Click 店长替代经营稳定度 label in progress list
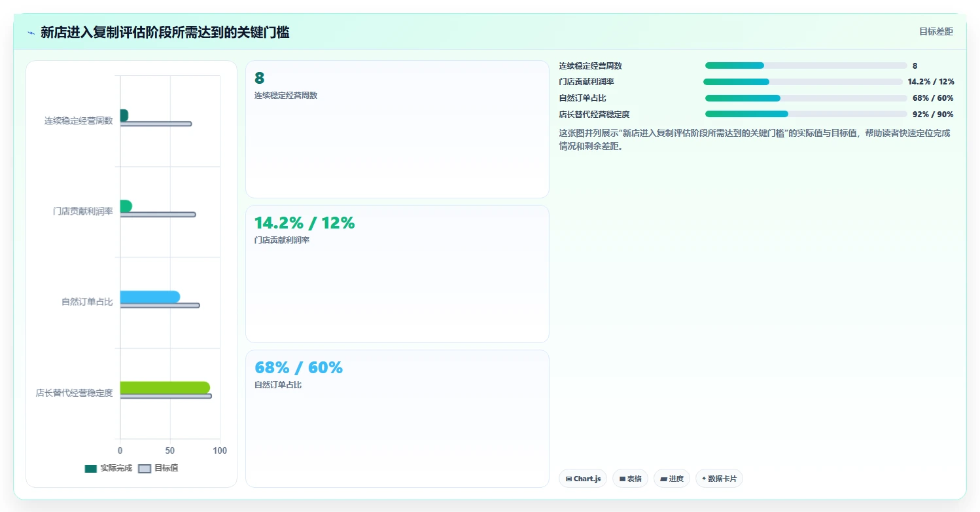This screenshot has height=512, width=980. click(594, 114)
